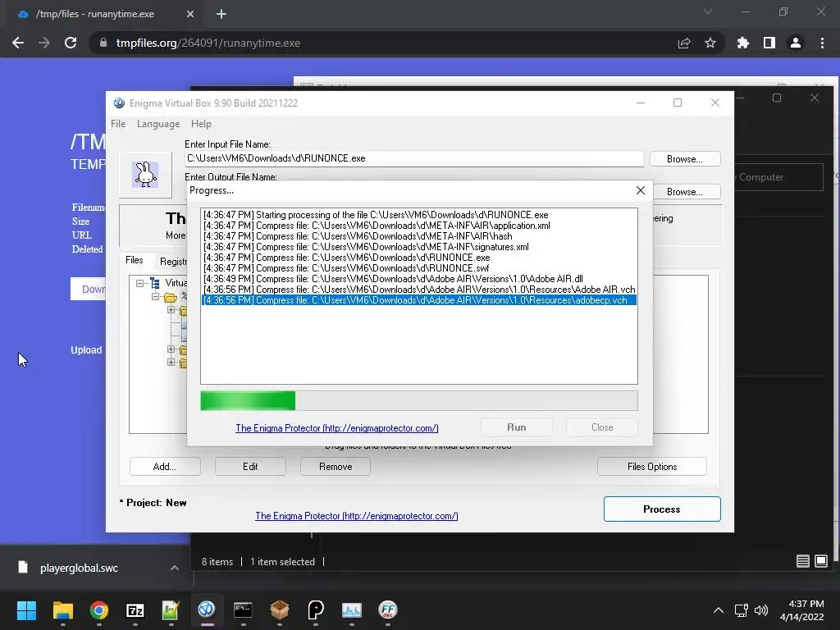Open Command Prompt from taskbar

click(x=243, y=610)
